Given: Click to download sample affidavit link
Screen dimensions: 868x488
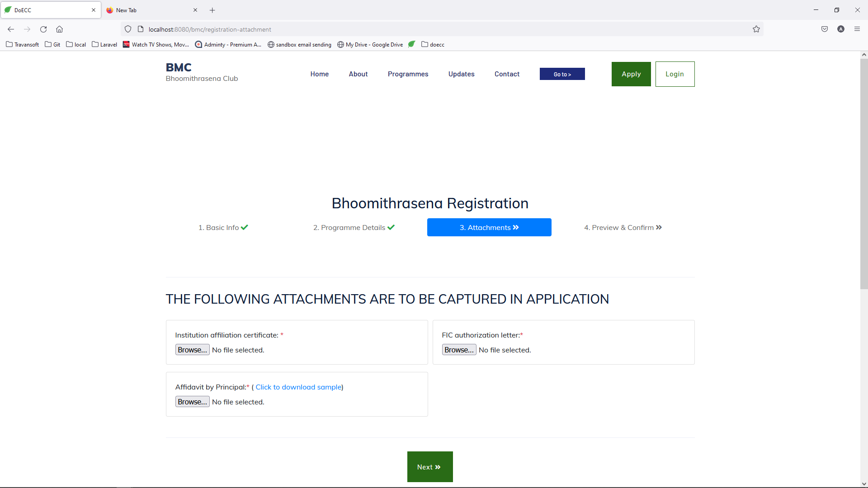Looking at the screenshot, I should tap(298, 387).
